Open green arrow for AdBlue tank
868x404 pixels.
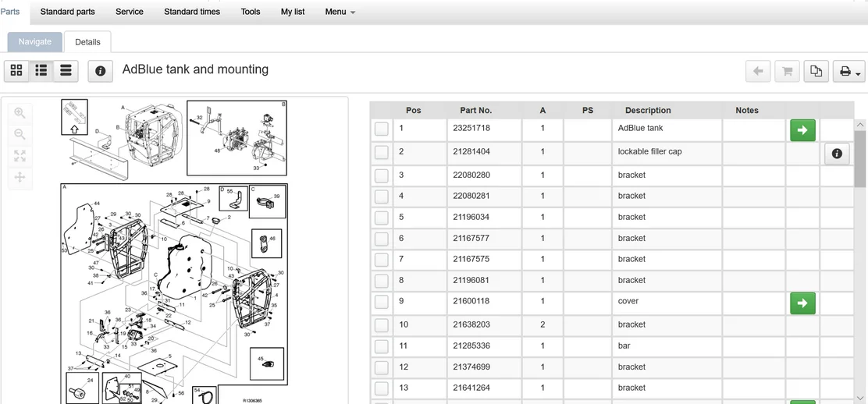[x=802, y=129]
